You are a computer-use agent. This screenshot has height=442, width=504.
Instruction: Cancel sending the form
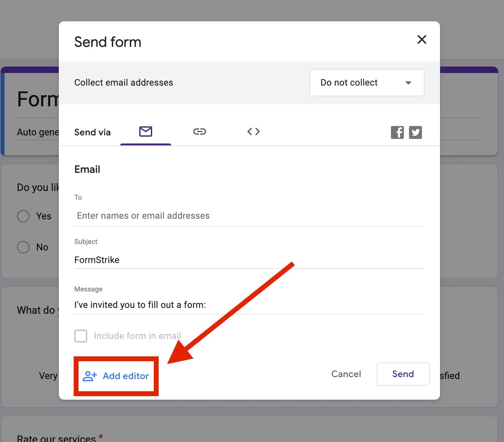tap(346, 374)
